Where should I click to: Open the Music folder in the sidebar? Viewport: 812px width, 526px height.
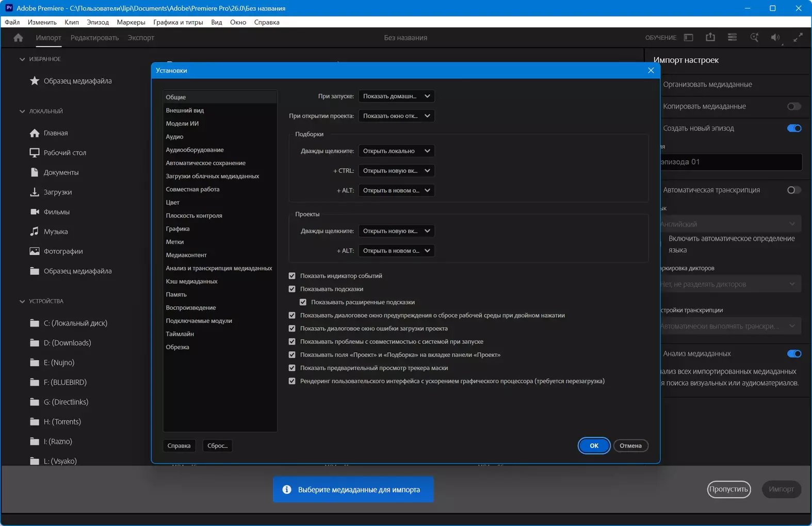pos(56,232)
